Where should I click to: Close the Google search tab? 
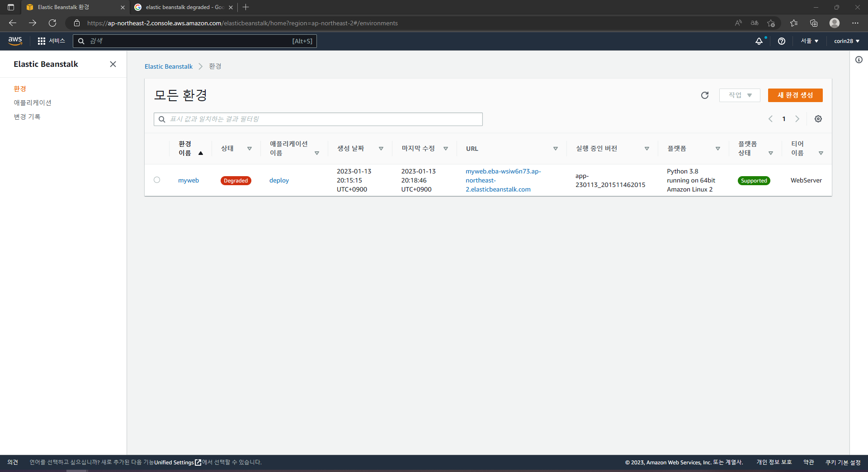click(231, 7)
